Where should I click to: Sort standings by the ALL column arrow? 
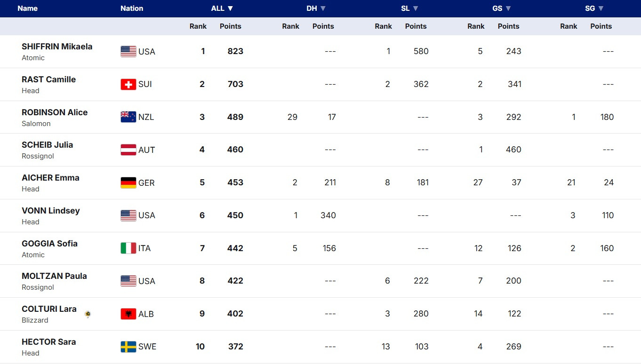[230, 8]
